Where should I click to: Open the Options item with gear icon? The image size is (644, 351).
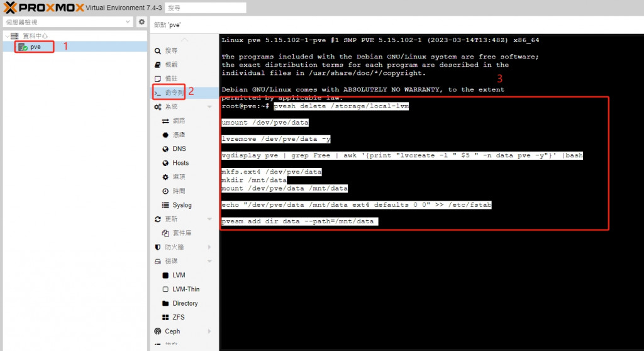tap(179, 177)
